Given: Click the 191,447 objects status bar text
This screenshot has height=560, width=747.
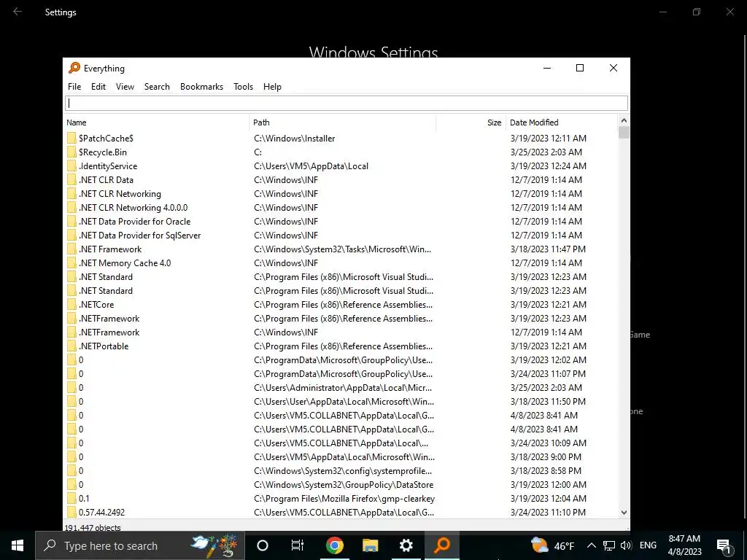Looking at the screenshot, I should [x=93, y=528].
